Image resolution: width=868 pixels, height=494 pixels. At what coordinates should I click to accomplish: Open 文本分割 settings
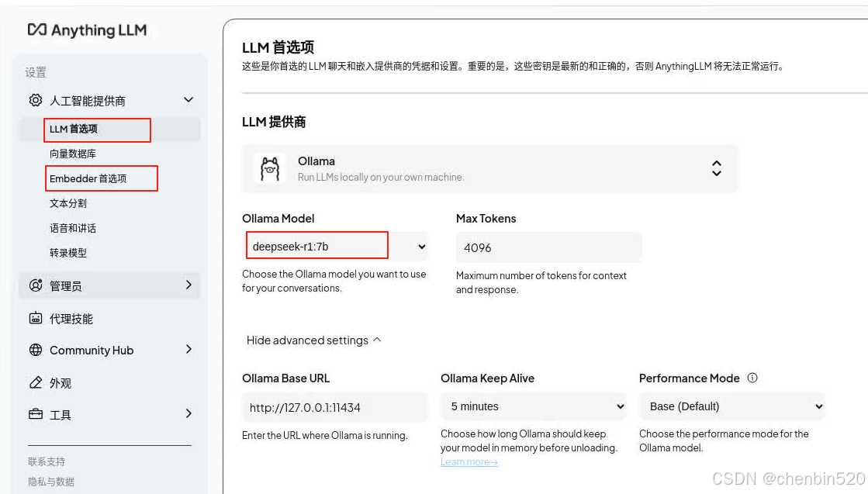[68, 203]
